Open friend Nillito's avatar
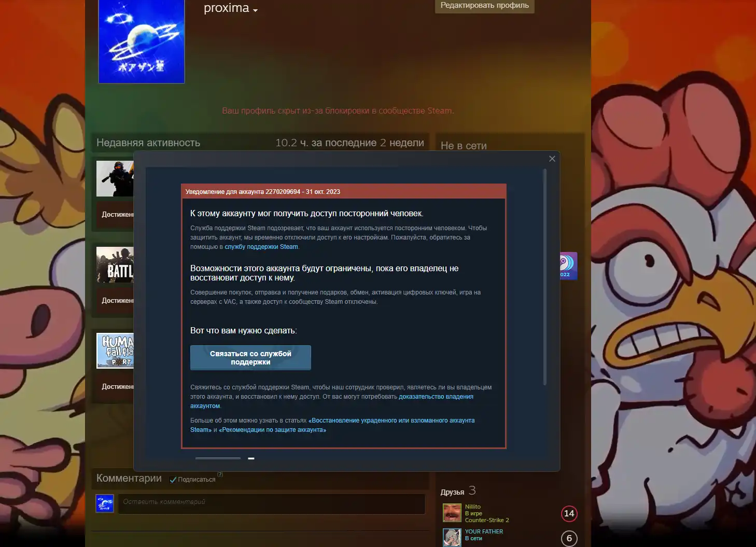The width and height of the screenshot is (756, 547). (452, 513)
